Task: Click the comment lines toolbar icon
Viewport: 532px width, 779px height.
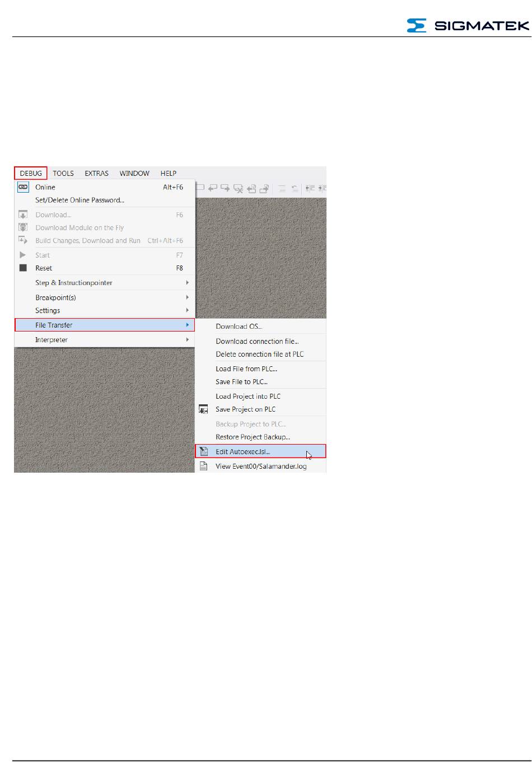Action: click(282, 189)
